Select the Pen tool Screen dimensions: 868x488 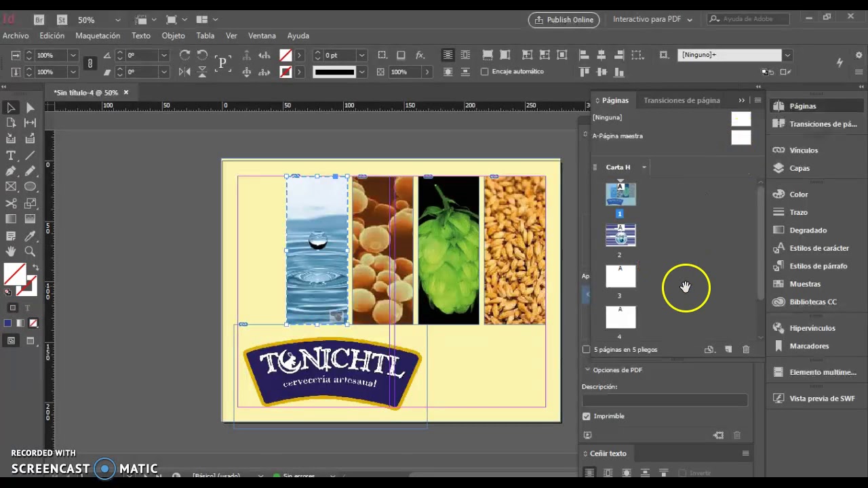[11, 171]
